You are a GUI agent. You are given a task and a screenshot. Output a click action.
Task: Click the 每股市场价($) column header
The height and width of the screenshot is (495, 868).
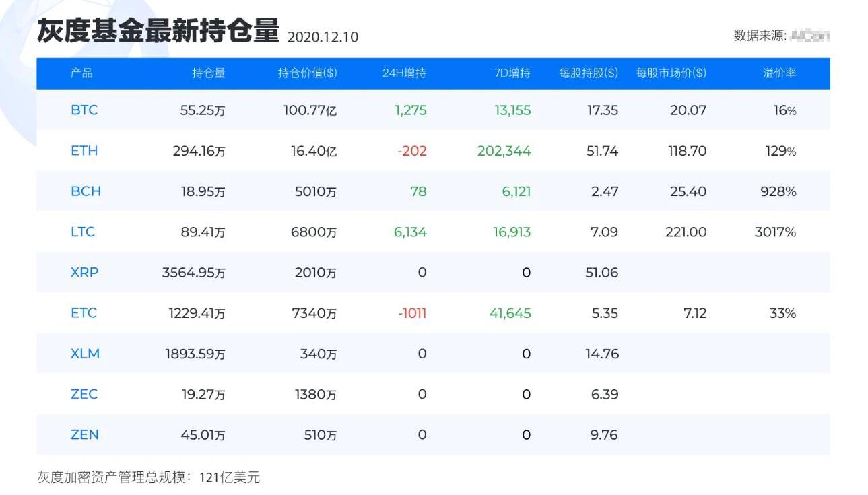click(671, 73)
